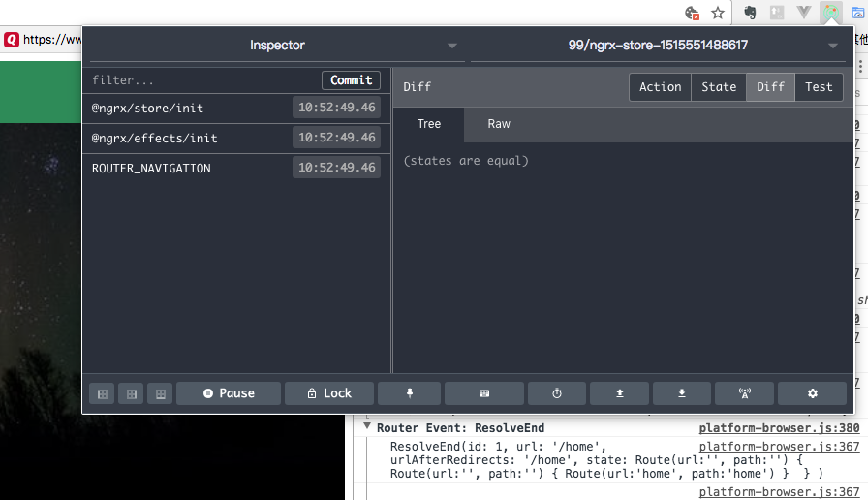Open platform-browser.js:380 source link

pyautogui.click(x=779, y=428)
